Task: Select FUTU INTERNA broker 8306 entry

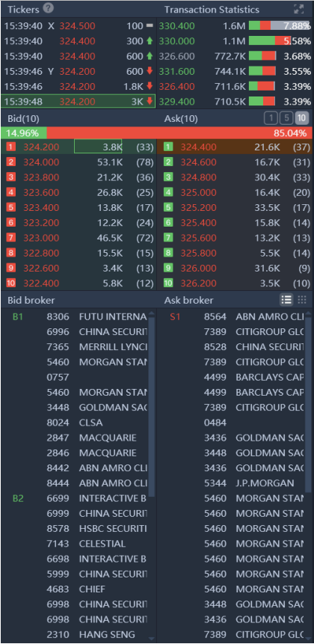Action: [x=96, y=316]
